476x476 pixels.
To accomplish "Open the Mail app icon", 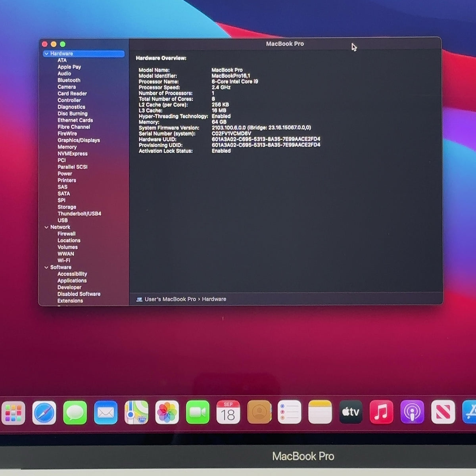I will [x=106, y=413].
